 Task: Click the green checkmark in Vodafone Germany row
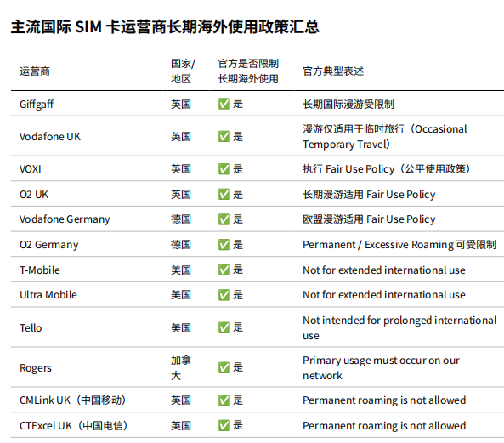(x=224, y=219)
